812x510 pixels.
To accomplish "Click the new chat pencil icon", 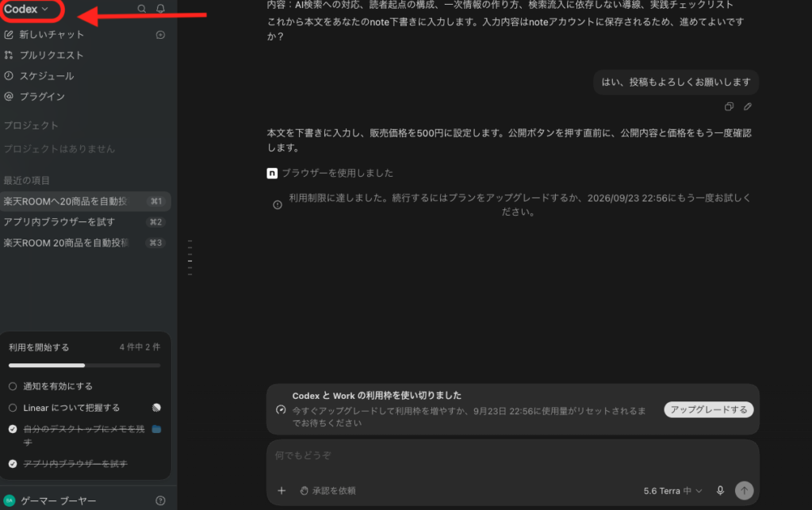I will pos(8,35).
